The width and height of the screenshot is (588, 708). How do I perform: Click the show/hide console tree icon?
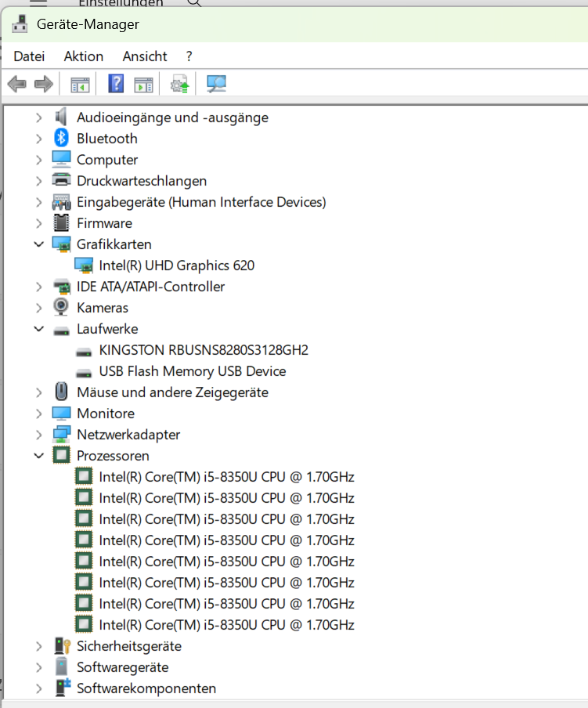click(x=80, y=85)
